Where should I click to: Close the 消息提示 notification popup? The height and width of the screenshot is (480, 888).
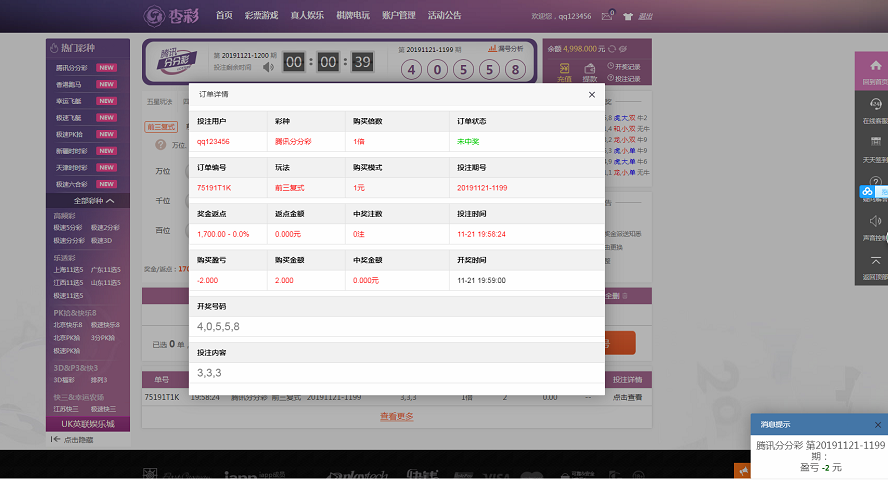click(877, 424)
